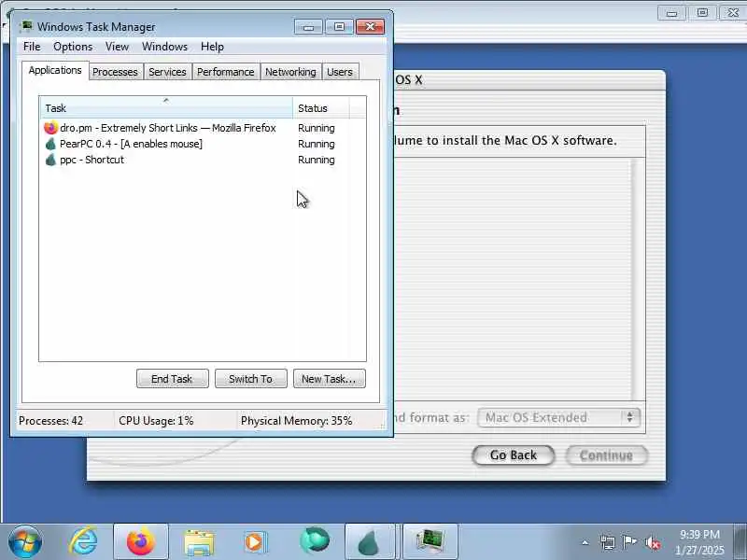Image resolution: width=747 pixels, height=560 pixels.
Task: Switch to PearPC pear icon in taskbar
Action: pos(370,542)
